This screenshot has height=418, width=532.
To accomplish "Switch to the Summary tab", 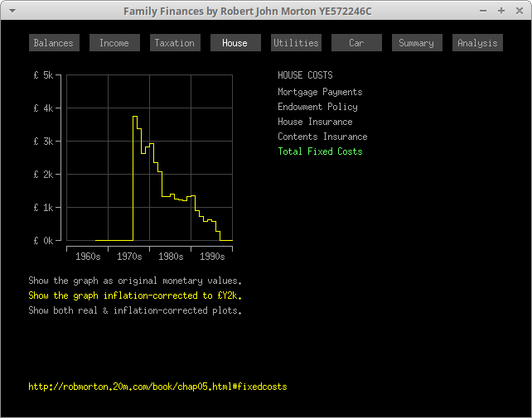I will (417, 43).
